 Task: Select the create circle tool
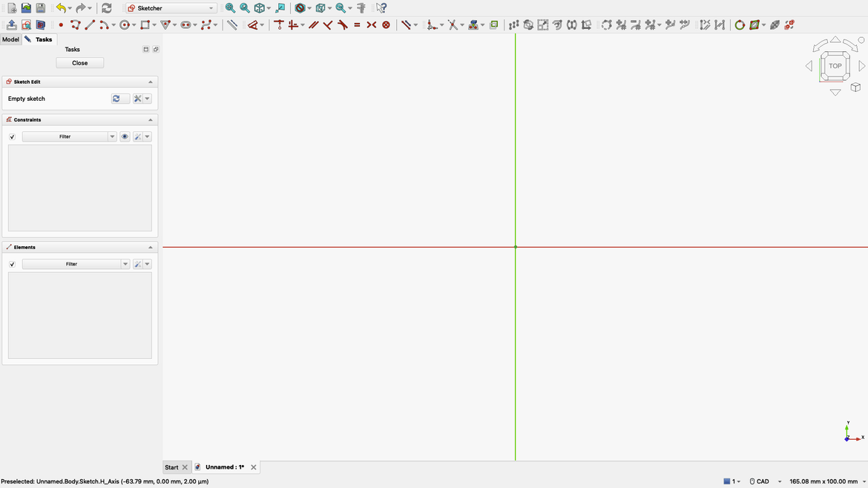tap(124, 24)
